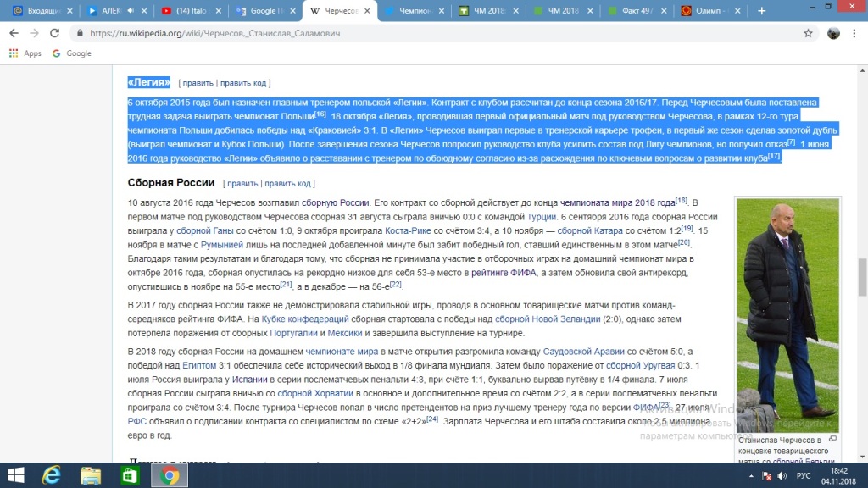Open the Apps shortcut in bookmarks bar
868x488 pixels.
[25, 53]
